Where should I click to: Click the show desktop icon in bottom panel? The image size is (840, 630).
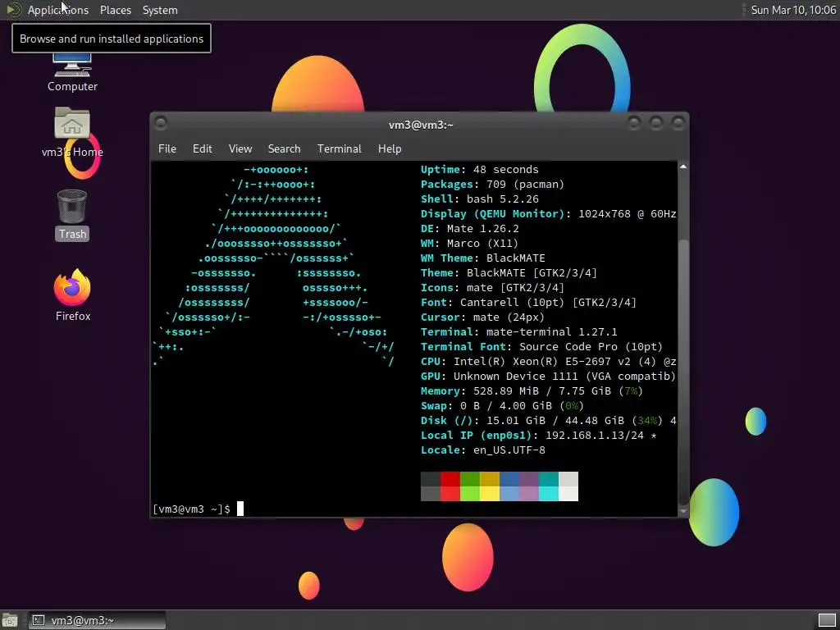click(9, 620)
